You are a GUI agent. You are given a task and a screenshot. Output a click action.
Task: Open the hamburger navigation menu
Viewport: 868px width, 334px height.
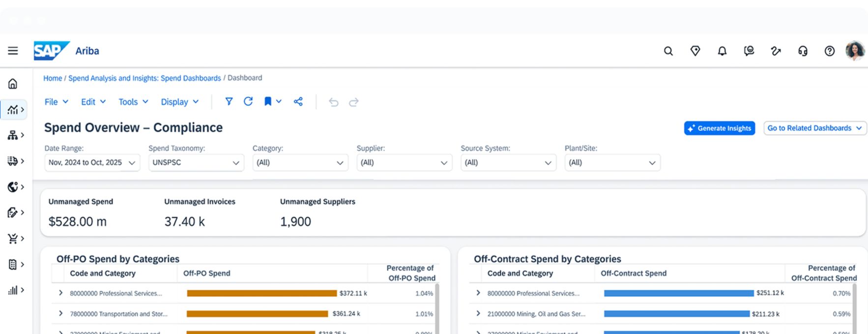tap(13, 51)
